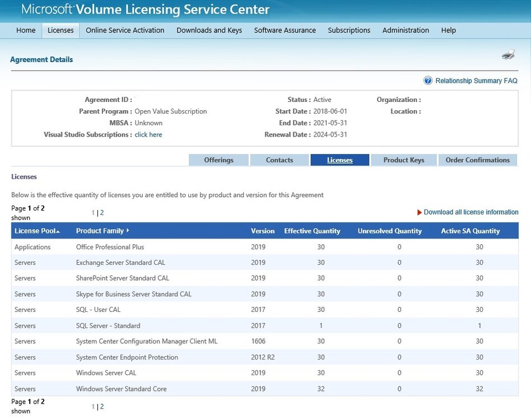The image size is (531, 420).
Task: Click 'Skype for Business Server Standard CAL'
Action: pos(134,294)
